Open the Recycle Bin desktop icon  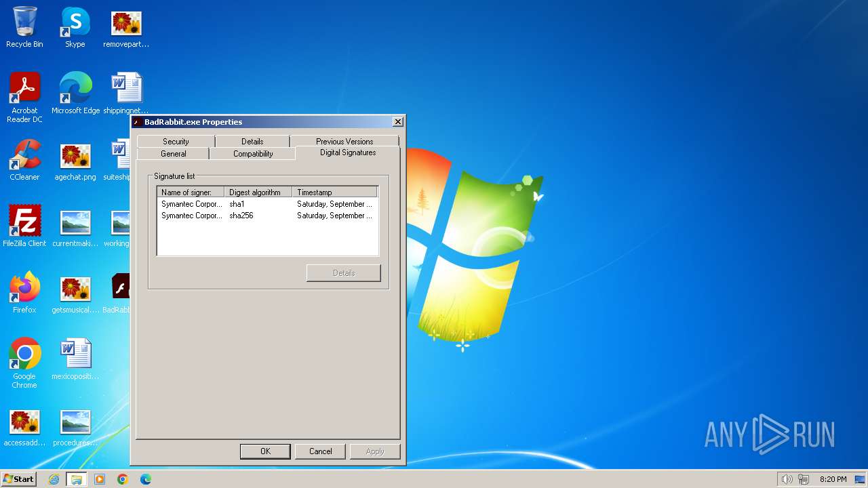point(24,27)
